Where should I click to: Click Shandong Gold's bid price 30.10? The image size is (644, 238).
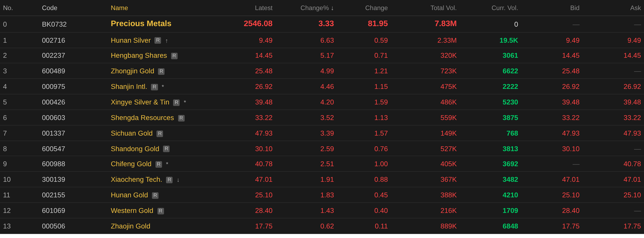pyautogui.click(x=571, y=149)
